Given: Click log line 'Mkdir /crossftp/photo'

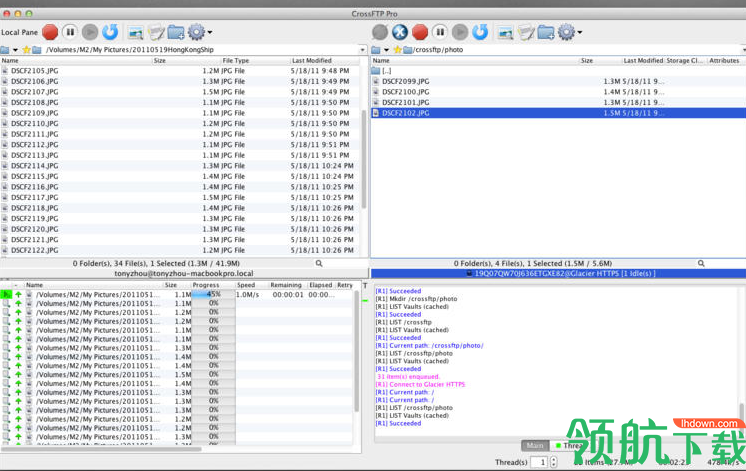Looking at the screenshot, I should [416, 299].
